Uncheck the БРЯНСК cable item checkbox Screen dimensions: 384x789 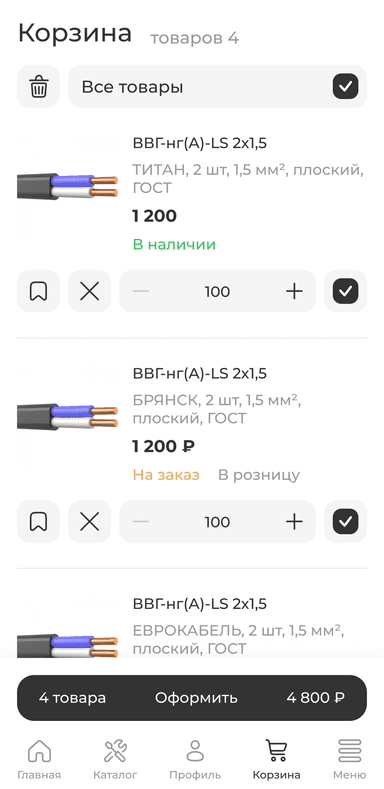[345, 522]
